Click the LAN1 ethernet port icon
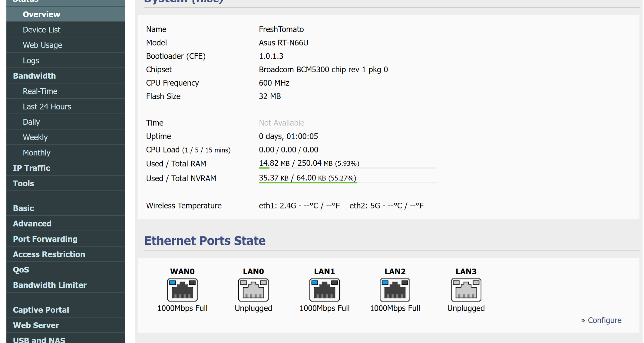Viewport: 644px width, 343px height. pos(324,290)
